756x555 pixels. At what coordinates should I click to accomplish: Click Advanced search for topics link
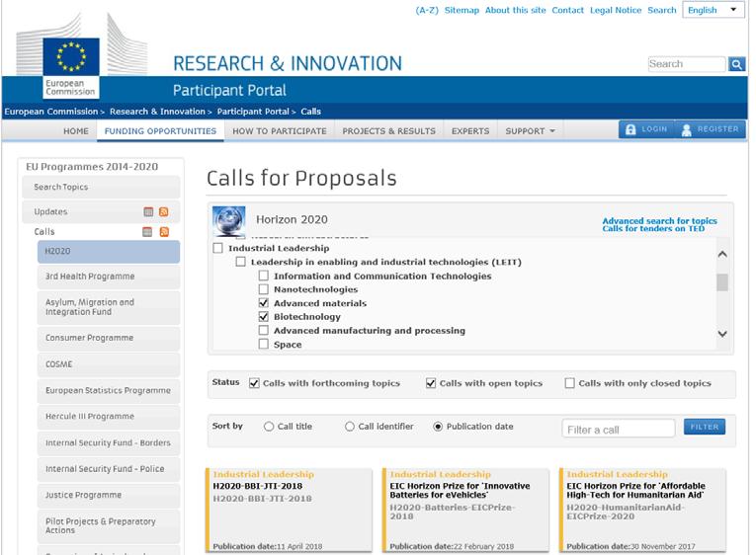pyautogui.click(x=659, y=220)
